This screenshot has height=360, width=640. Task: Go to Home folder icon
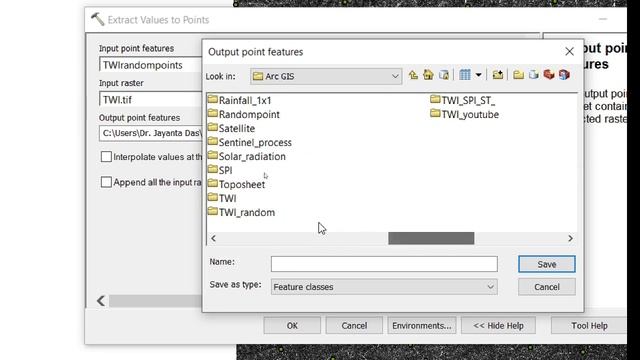[x=428, y=75]
